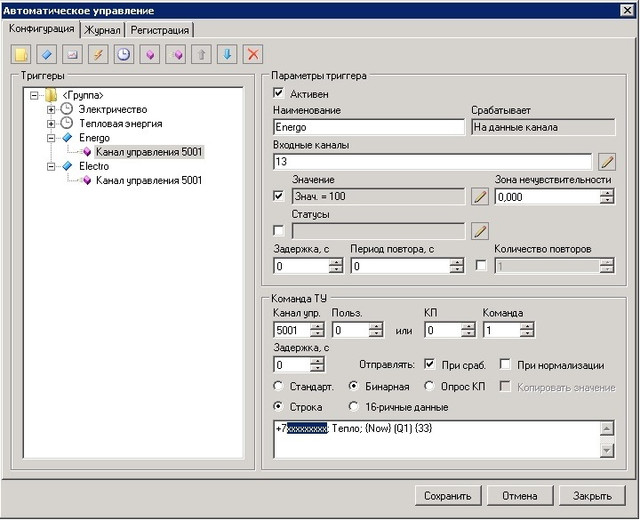640x520 pixels.
Task: Enable the Количество повторов checkbox
Action: (481, 266)
